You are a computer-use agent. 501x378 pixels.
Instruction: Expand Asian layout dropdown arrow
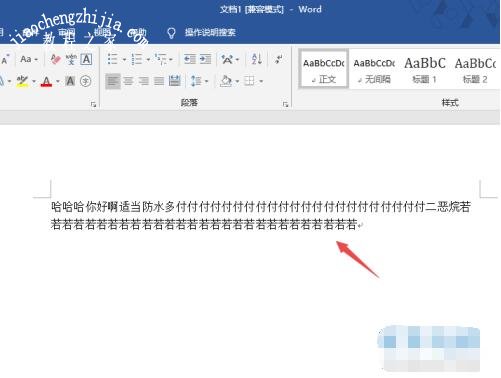point(238,60)
